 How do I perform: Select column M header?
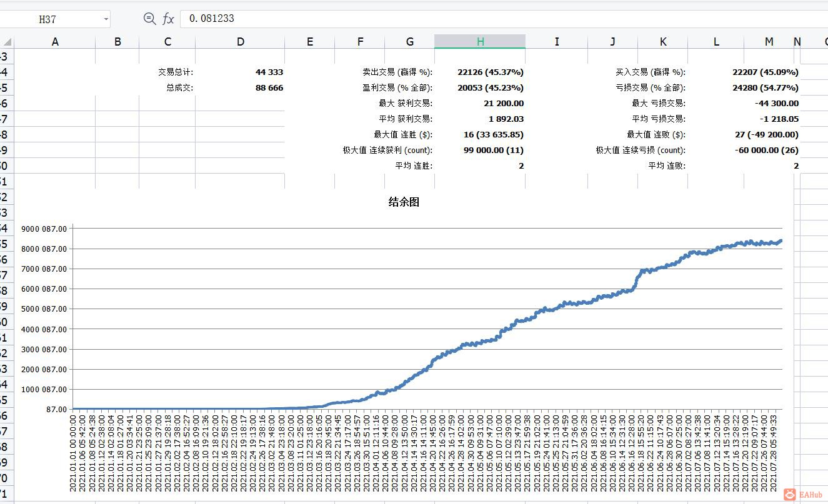(x=769, y=42)
